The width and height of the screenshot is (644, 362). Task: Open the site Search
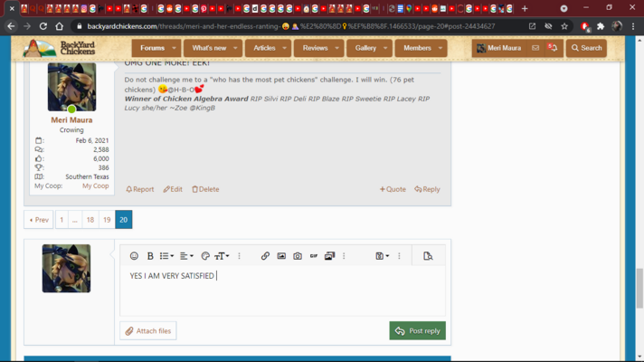tap(586, 48)
